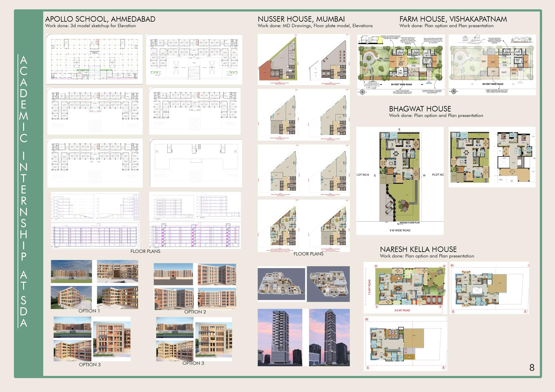This screenshot has width=555, height=392.
Task: Click the Option 1 caption under school renders
Action: 89,311
